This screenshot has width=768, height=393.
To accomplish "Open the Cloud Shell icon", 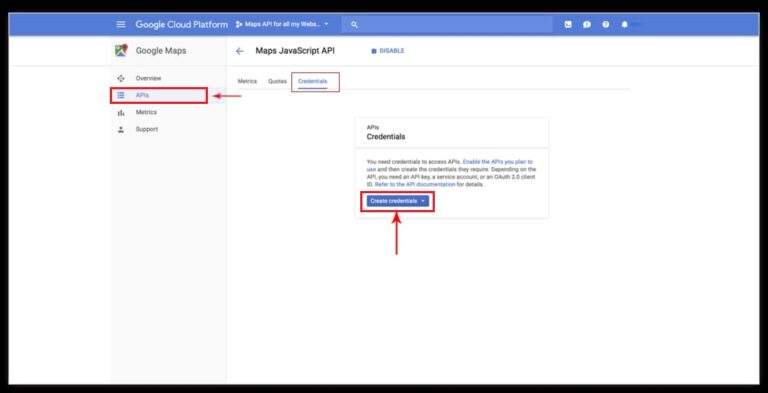I will tap(568, 25).
